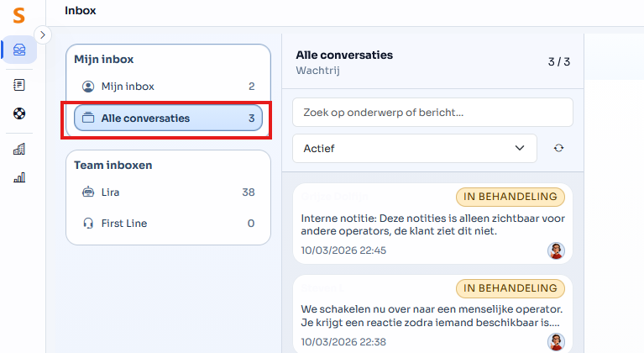Click the buildings chart sidebar icon
Screen dimensions: 644x353
click(x=18, y=149)
